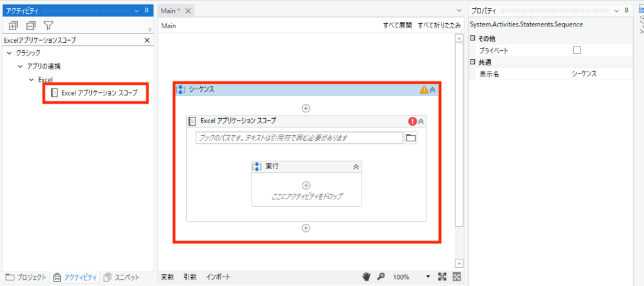Toggle the プライベート checkbox

577,50
